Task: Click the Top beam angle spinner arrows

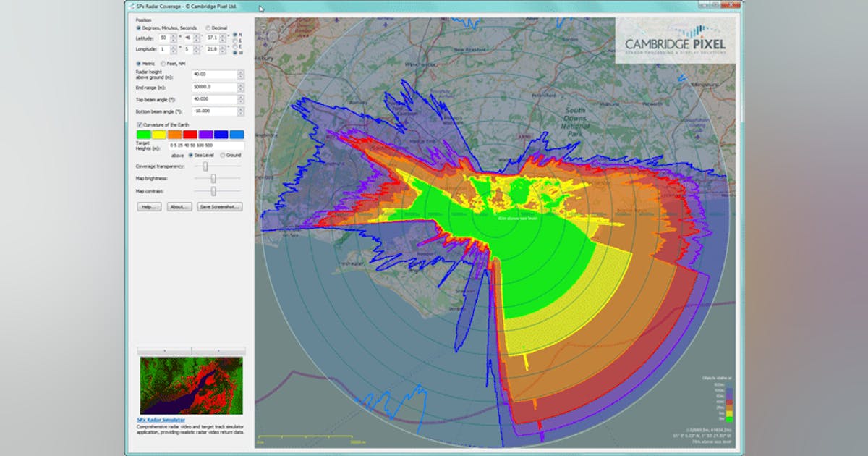Action: pos(241,99)
